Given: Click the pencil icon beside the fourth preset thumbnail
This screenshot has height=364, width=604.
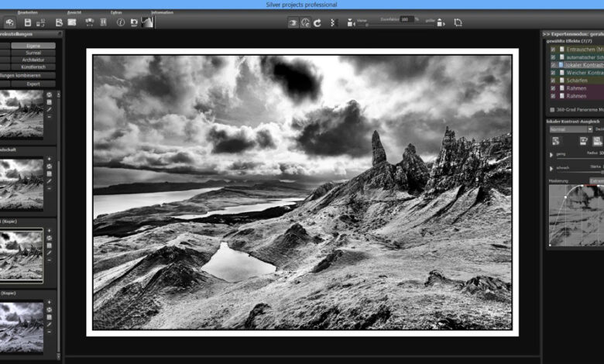Looking at the screenshot, I should pyautogui.click(x=50, y=325).
